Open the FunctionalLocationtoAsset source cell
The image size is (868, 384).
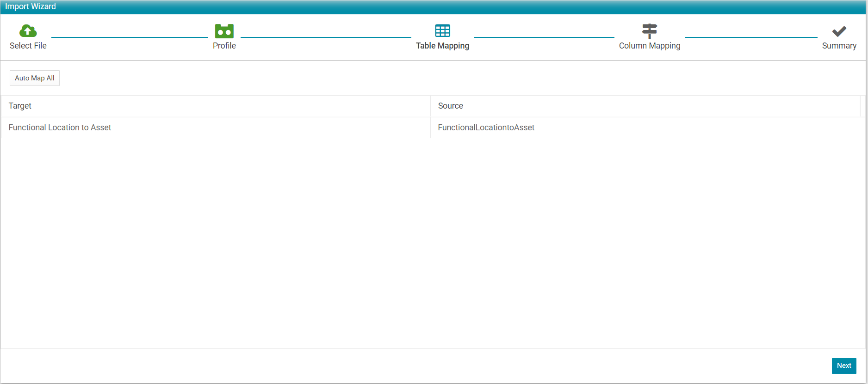[x=645, y=128]
